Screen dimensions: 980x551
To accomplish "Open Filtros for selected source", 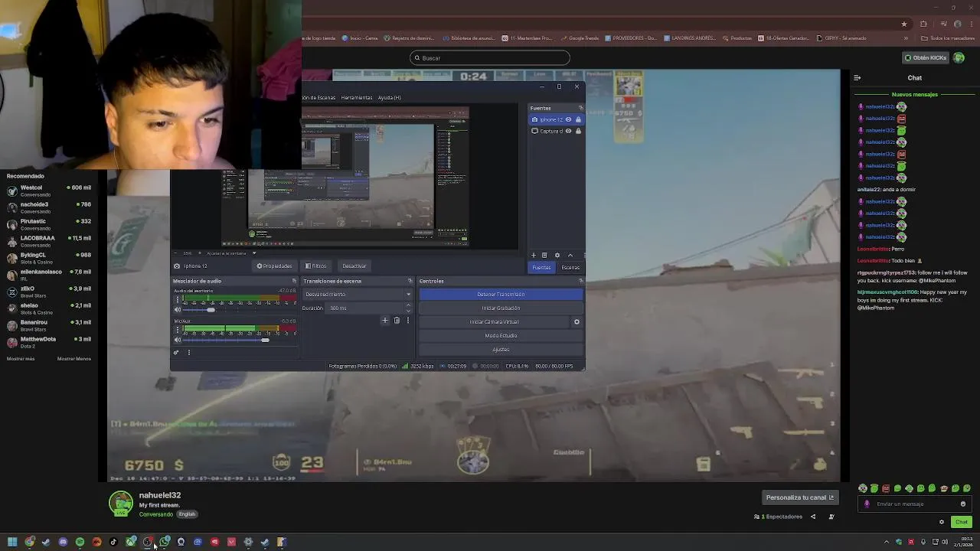I will [x=315, y=266].
